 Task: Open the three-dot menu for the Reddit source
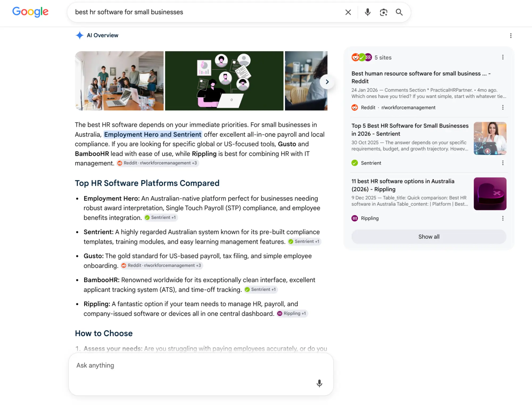point(502,107)
